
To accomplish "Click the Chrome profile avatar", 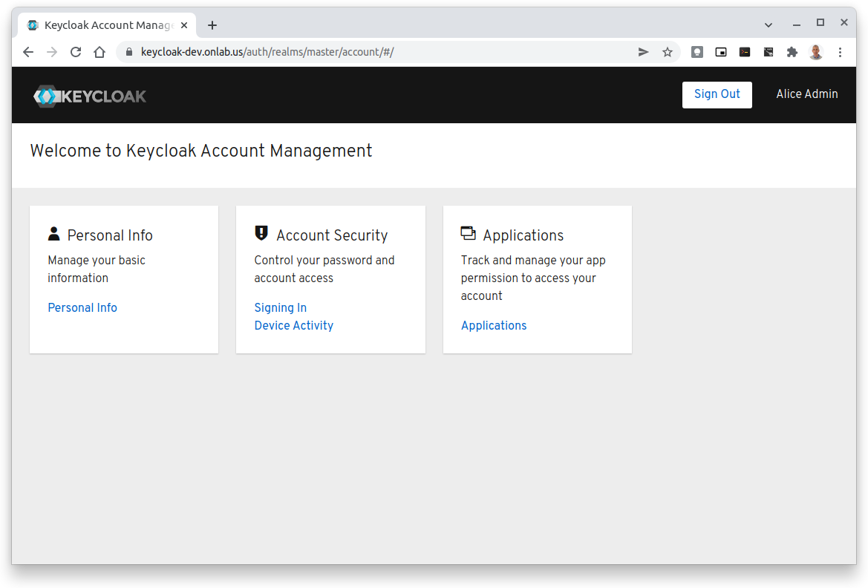I will 816,52.
